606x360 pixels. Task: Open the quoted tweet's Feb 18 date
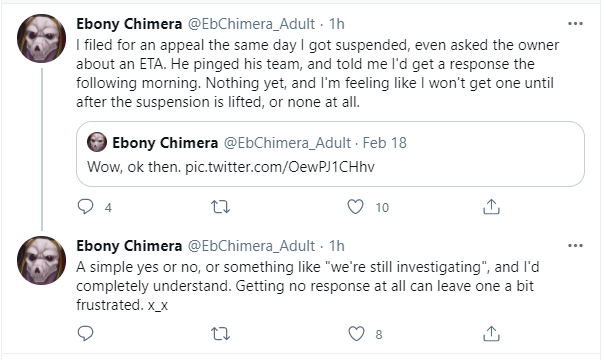385,143
